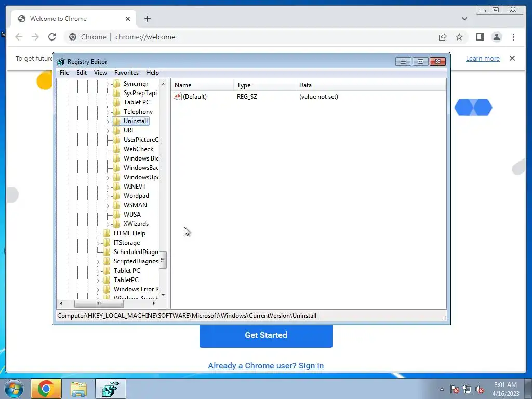Toggle the Chrome side panel icon

pyautogui.click(x=480, y=37)
